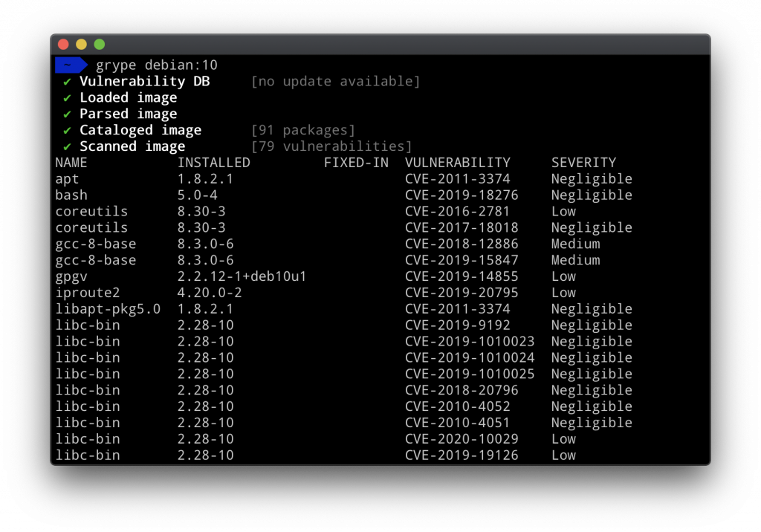The height and width of the screenshot is (532, 761).
Task: Select the gpgv package name
Action: coord(71,276)
